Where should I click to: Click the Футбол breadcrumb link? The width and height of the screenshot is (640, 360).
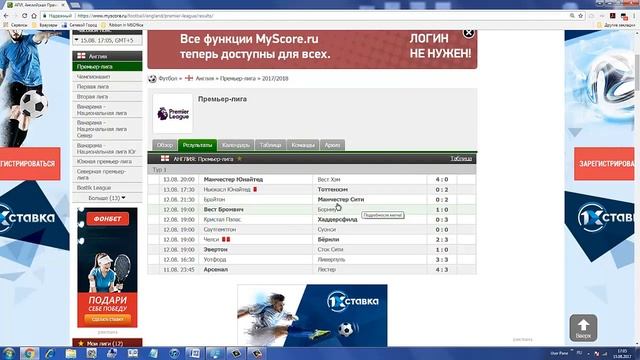click(x=167, y=78)
